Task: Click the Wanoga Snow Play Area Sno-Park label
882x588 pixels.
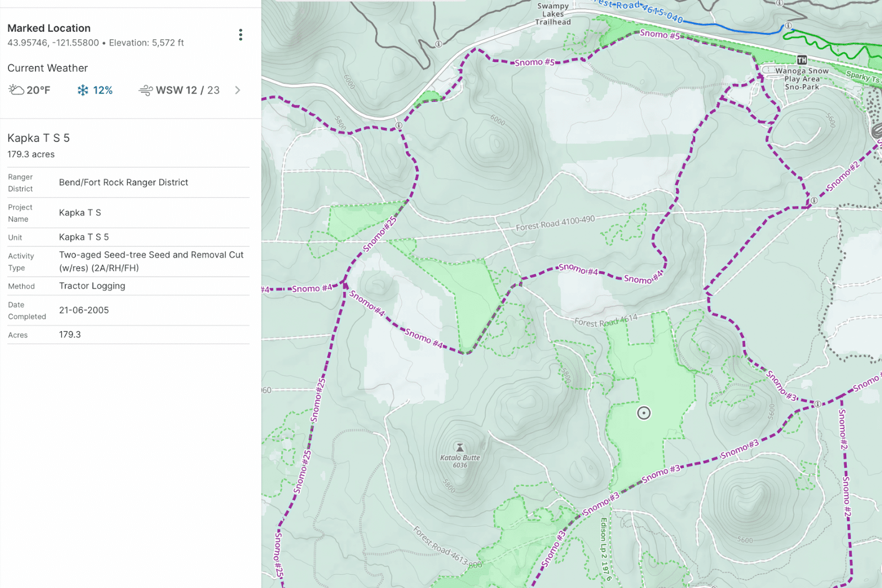Action: (802, 79)
